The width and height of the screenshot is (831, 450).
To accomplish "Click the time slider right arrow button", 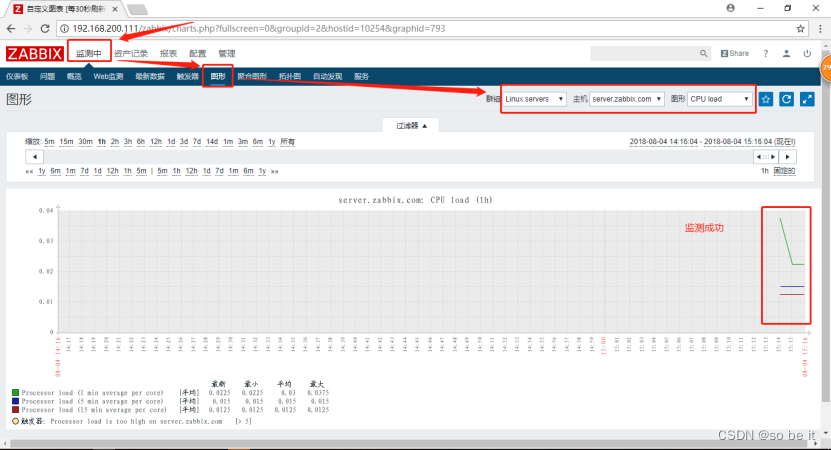I will pyautogui.click(x=788, y=157).
